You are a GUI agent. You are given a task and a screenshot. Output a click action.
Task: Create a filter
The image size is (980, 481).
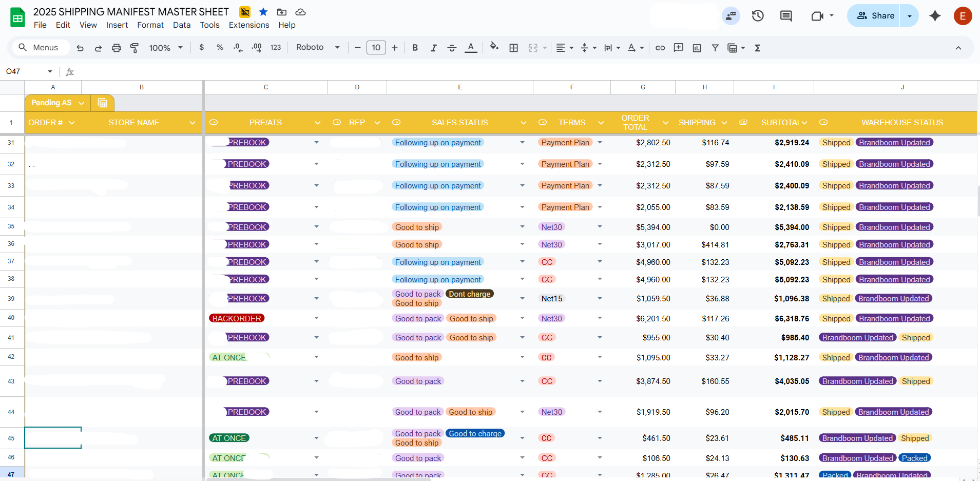(715, 48)
